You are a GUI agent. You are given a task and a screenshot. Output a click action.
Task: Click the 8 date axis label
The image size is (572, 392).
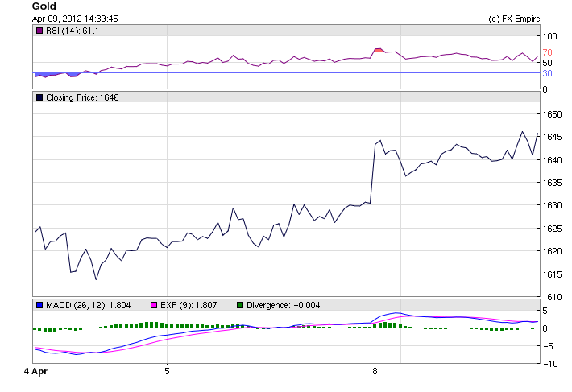coord(375,371)
